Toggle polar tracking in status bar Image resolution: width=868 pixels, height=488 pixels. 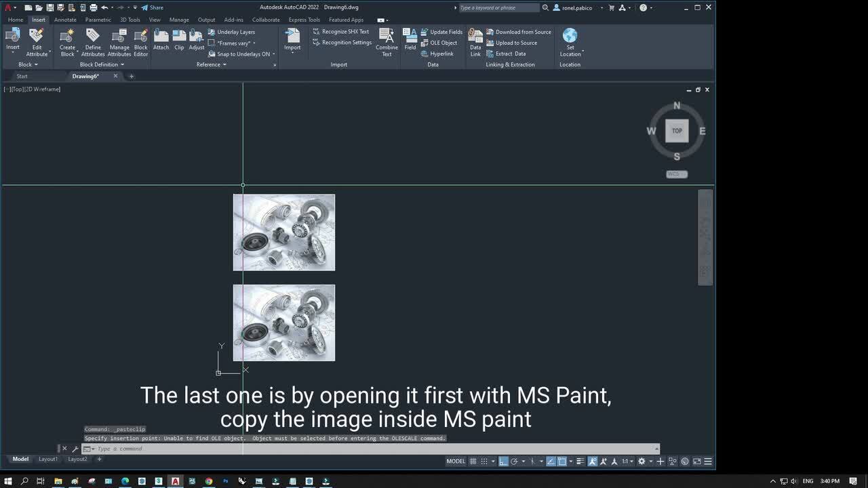pyautogui.click(x=515, y=462)
